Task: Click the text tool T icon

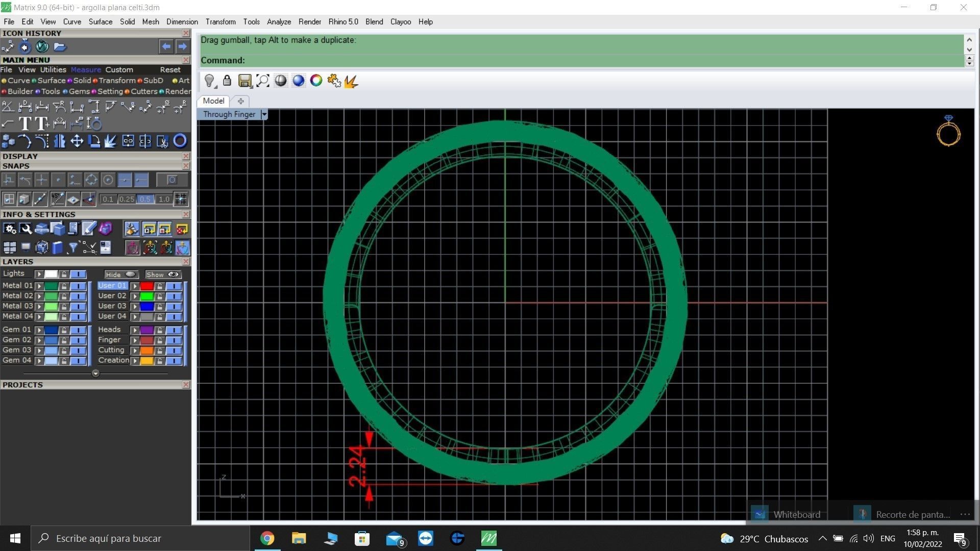Action: pos(24,123)
